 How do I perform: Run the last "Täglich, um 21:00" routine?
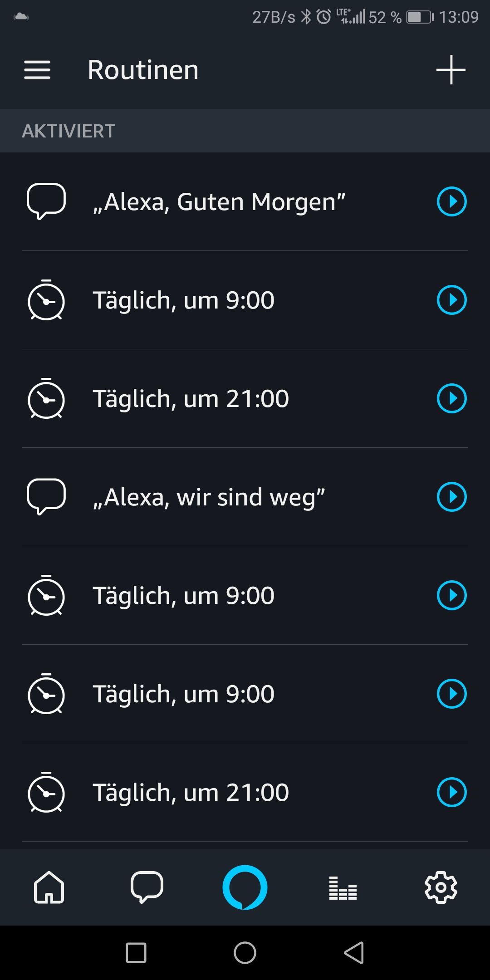pyautogui.click(x=451, y=792)
